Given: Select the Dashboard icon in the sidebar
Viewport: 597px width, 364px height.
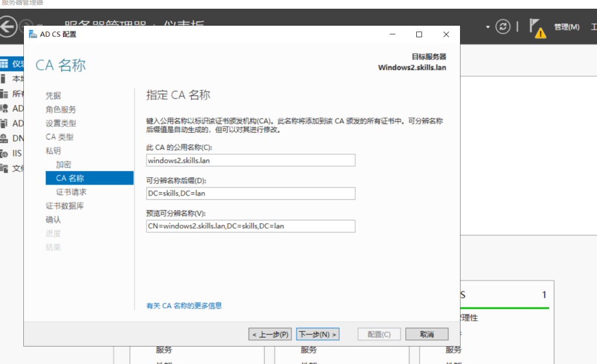Looking at the screenshot, I should point(5,63).
